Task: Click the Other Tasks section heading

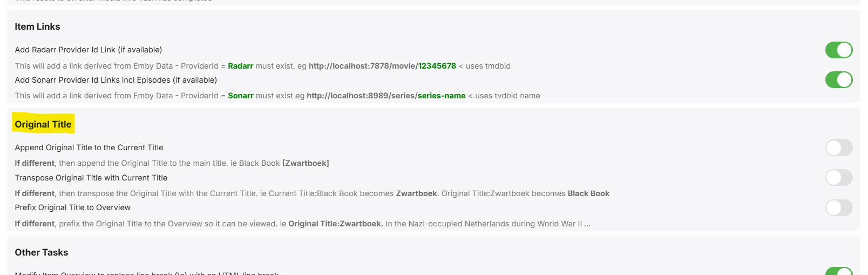Action: 41,252
